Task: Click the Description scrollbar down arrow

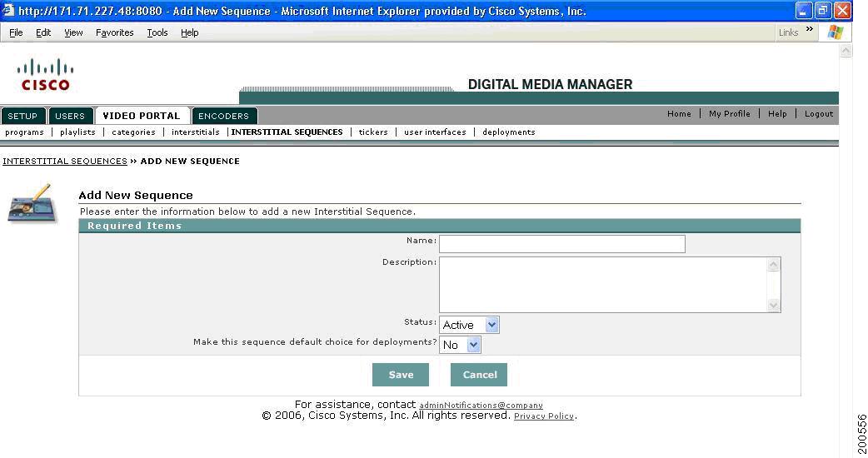Action: click(x=773, y=305)
